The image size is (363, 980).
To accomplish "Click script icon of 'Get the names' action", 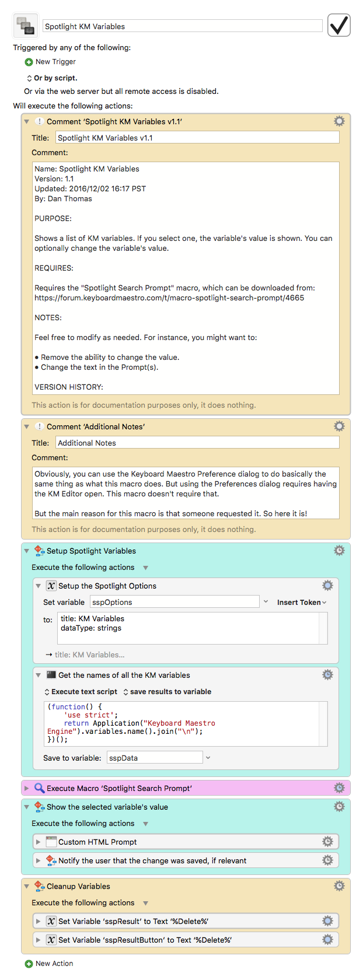I will point(51,675).
